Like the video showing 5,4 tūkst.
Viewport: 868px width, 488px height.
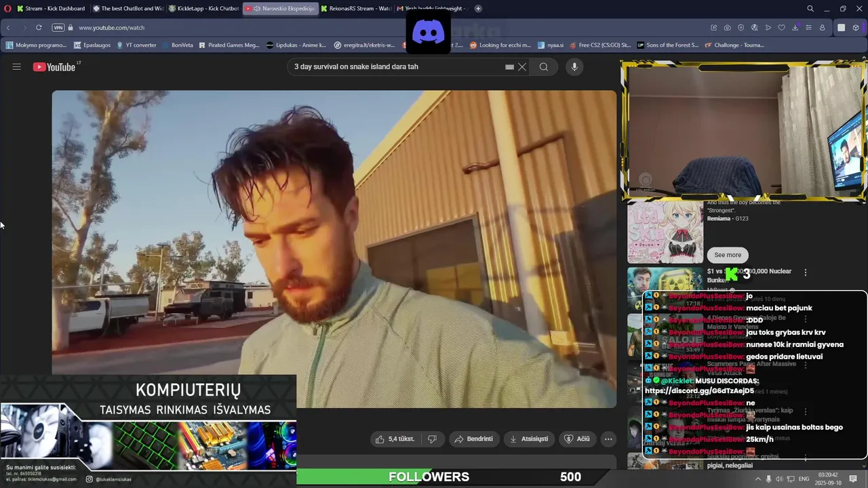[x=395, y=439]
